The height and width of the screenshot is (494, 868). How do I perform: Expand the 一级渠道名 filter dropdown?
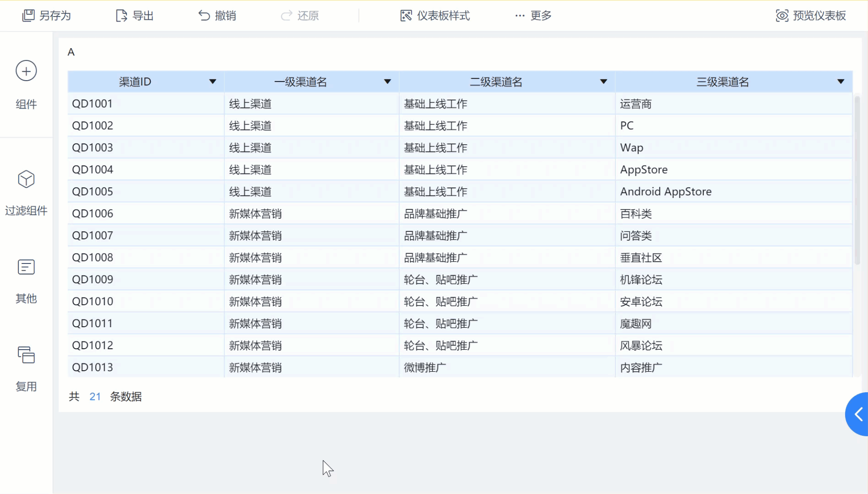tap(388, 81)
